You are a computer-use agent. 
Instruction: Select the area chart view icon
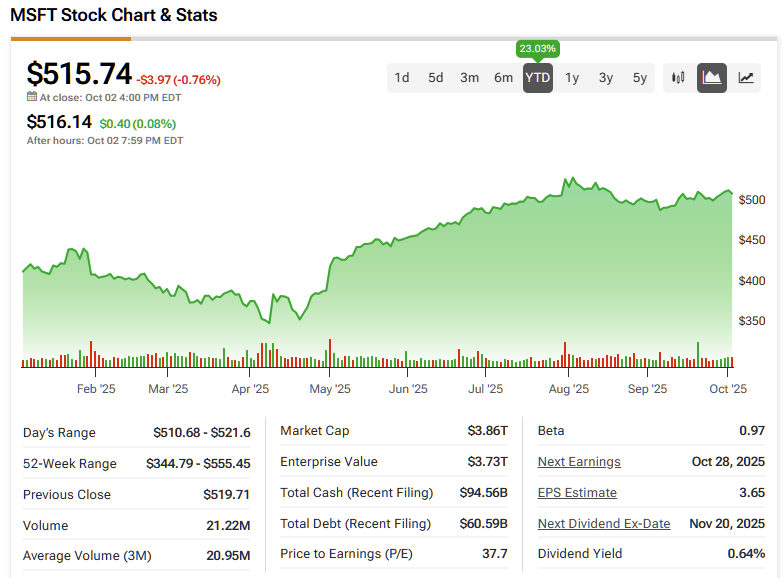click(712, 78)
